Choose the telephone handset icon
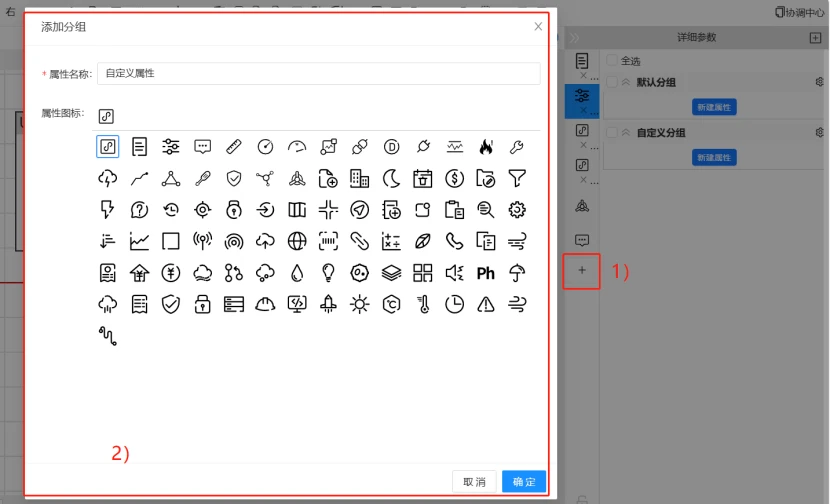Image resolution: width=830 pixels, height=504 pixels. click(454, 241)
